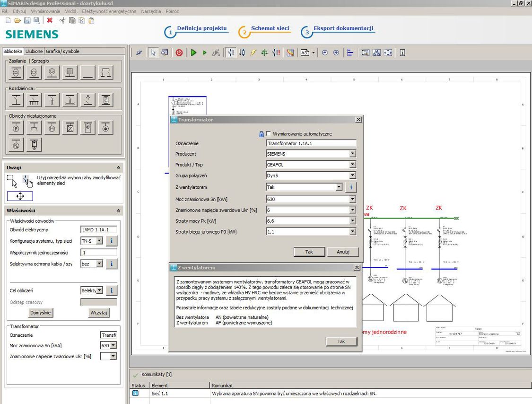Click the red power stop icon
This screenshot has width=532, height=404.
[179, 53]
